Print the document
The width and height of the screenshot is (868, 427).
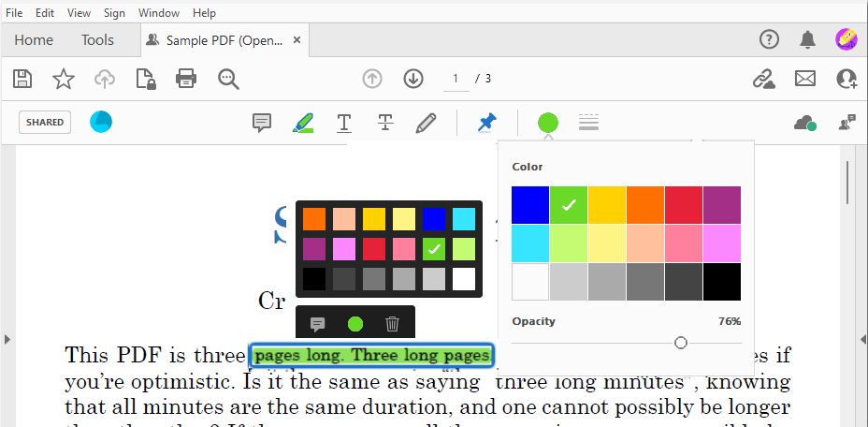[x=186, y=80]
